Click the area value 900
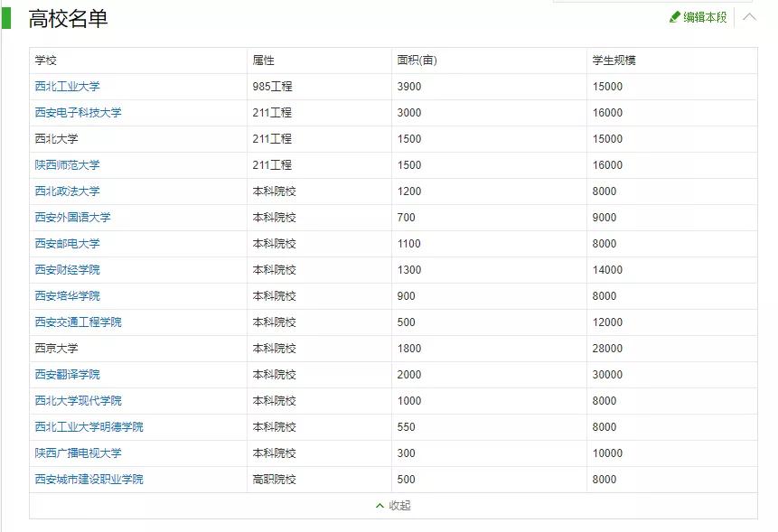Image resolution: width=778 pixels, height=532 pixels. point(407,296)
